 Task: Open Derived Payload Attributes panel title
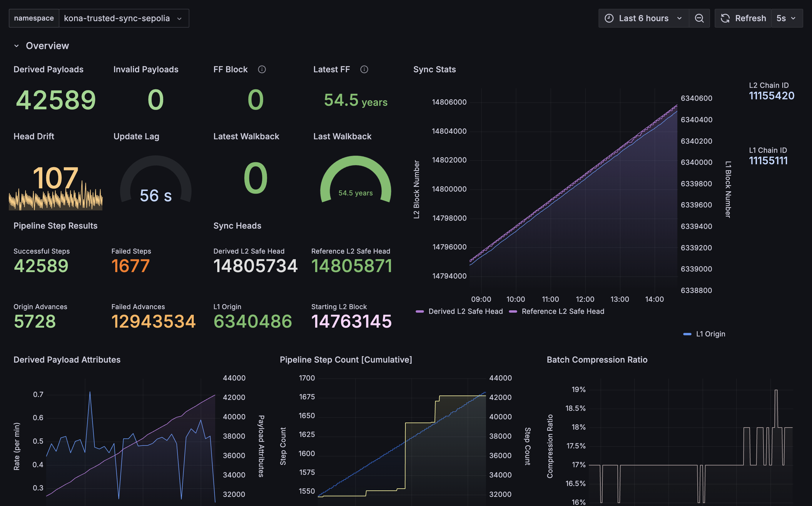click(x=67, y=360)
